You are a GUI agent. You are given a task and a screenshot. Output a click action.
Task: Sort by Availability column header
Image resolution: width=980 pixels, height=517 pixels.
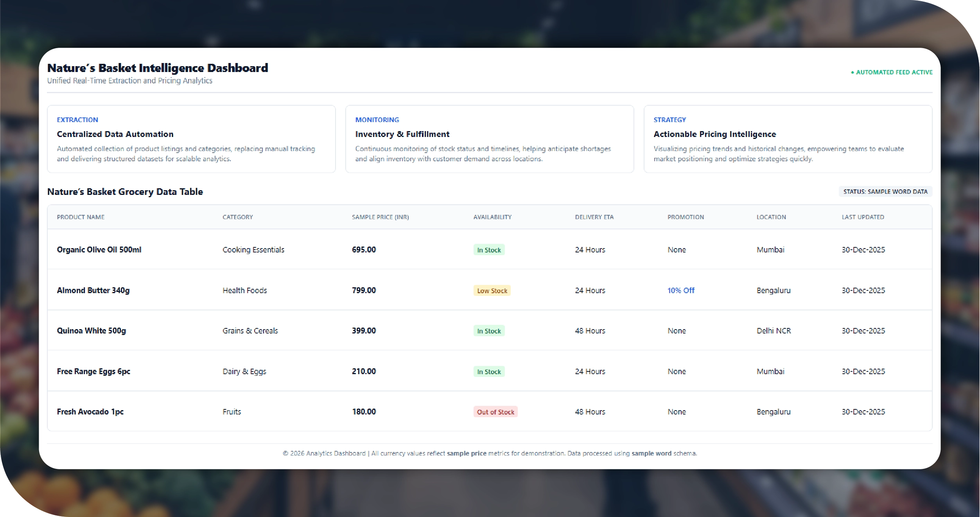[x=492, y=217]
